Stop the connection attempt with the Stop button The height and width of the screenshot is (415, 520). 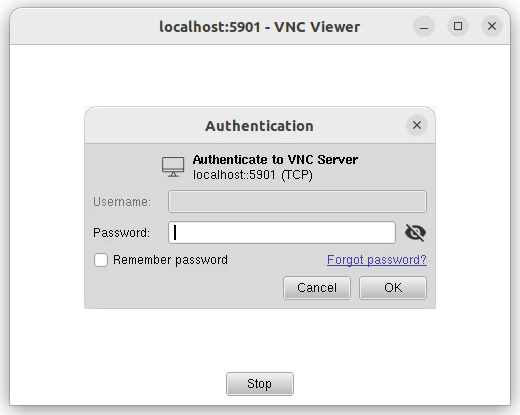(x=260, y=384)
